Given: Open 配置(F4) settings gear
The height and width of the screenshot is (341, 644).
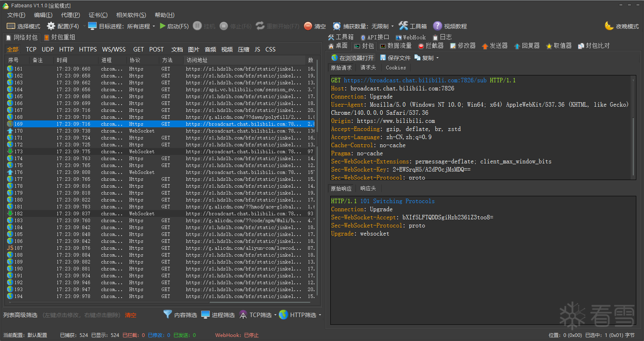Looking at the screenshot, I should [x=51, y=26].
